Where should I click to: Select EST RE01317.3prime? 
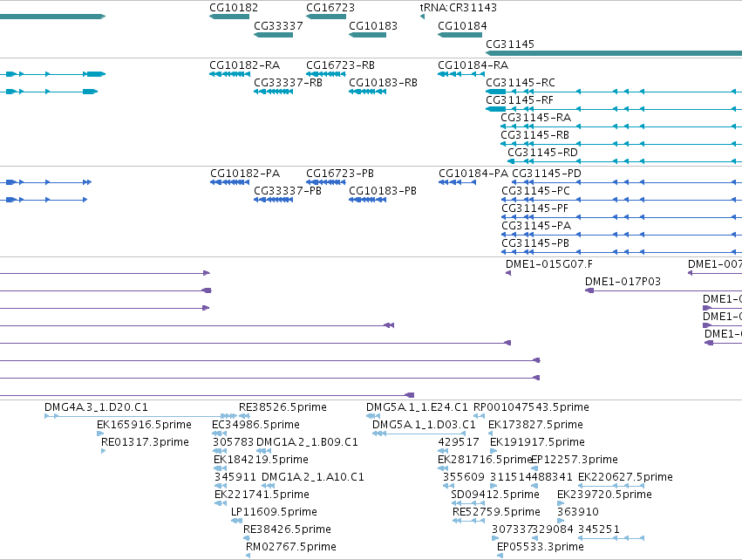tap(146, 442)
